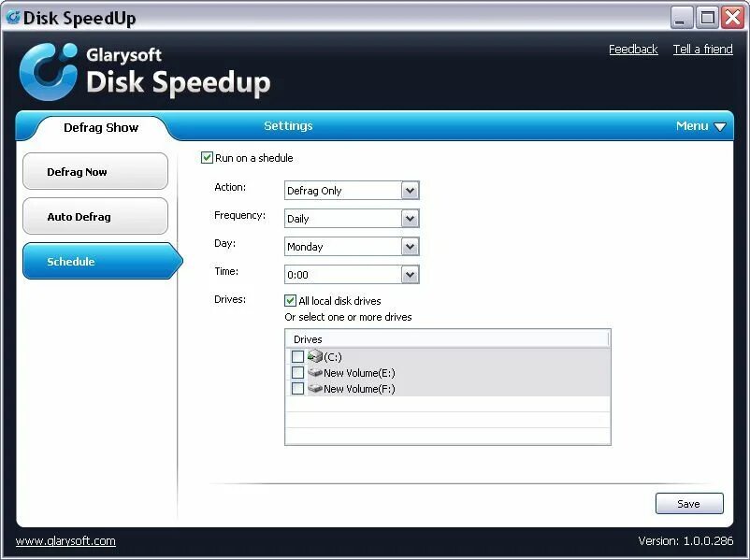Switch to the Settings tab
Viewport: 750px width, 560px height.
(x=288, y=126)
